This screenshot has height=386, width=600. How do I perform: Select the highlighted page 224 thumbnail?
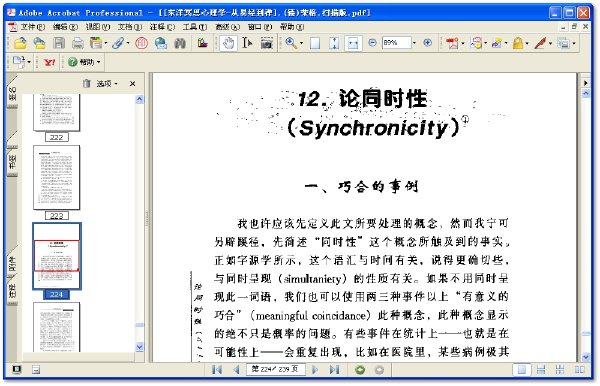pyautogui.click(x=57, y=256)
